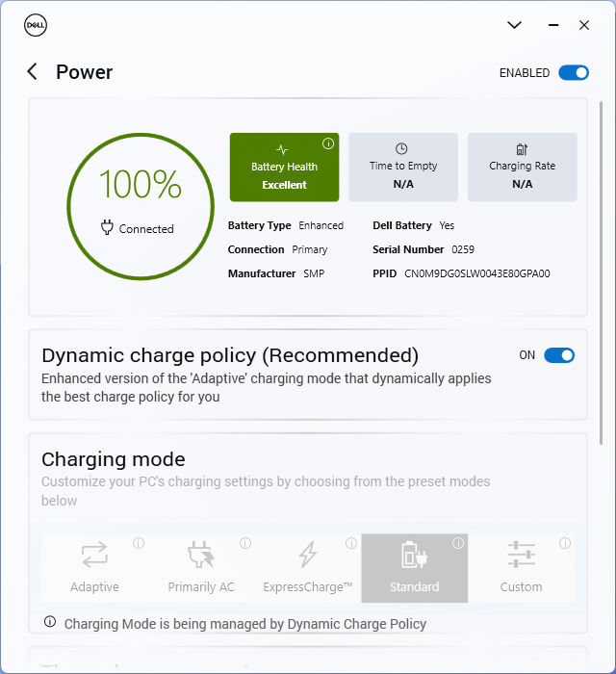The width and height of the screenshot is (616, 674).
Task: Click the vertical scrollbar on the right
Action: pyautogui.click(x=603, y=270)
